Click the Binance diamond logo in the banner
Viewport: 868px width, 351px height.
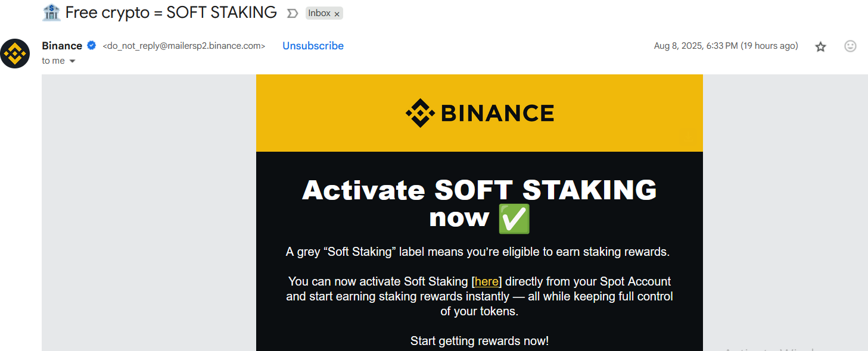coord(421,113)
